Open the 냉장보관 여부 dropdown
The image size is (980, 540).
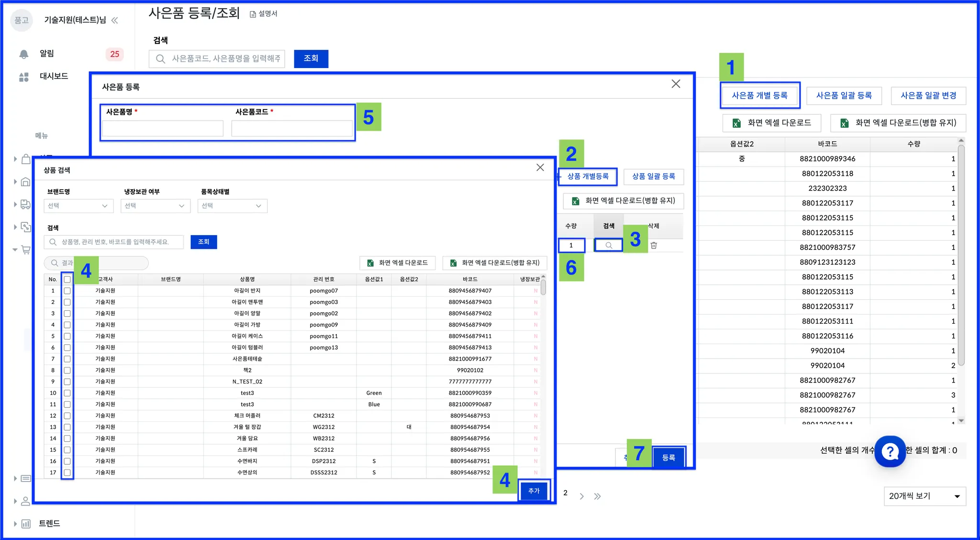point(155,206)
